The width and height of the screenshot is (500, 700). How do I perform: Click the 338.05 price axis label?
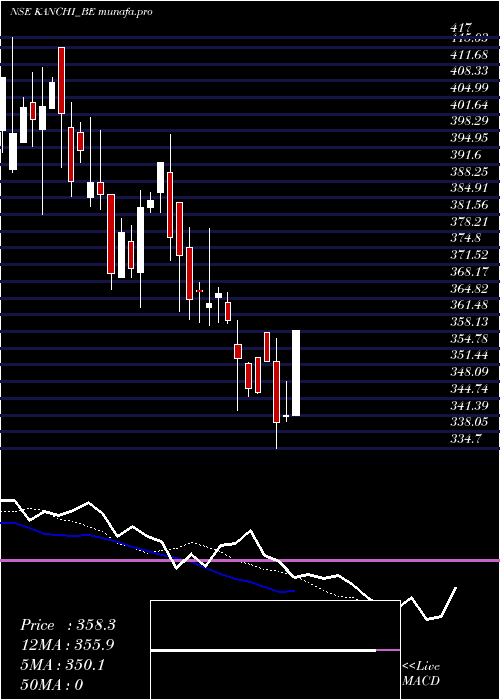469,421
